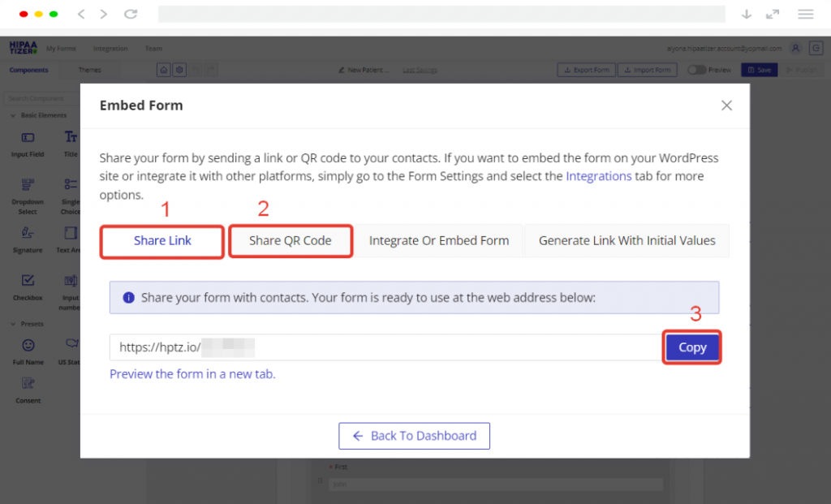Click the form URL text field
Screen dimensions: 831x504
385,347
